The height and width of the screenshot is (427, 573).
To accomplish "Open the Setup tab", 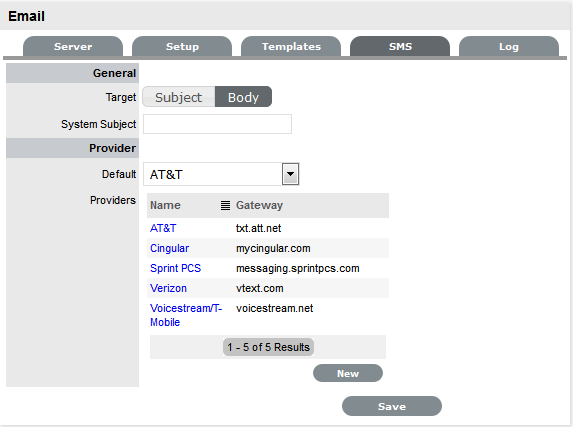I will tap(182, 47).
